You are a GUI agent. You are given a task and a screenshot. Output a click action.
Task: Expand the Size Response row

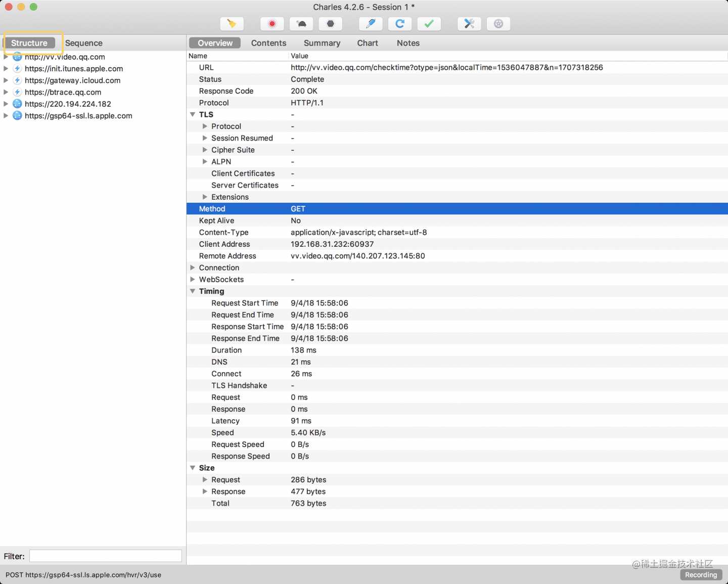coord(205,491)
